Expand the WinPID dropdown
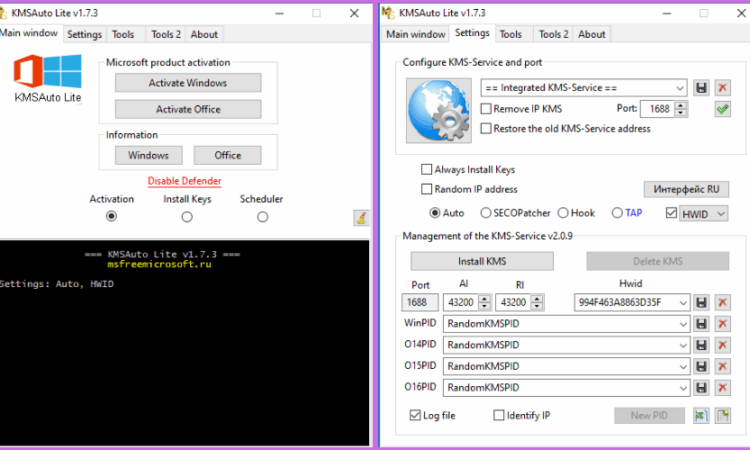 (x=683, y=324)
